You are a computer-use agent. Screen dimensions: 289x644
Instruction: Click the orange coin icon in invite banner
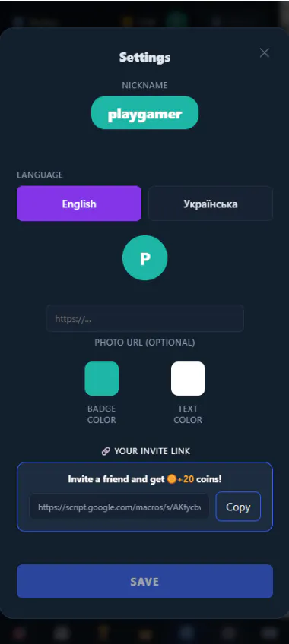pyautogui.click(x=171, y=479)
